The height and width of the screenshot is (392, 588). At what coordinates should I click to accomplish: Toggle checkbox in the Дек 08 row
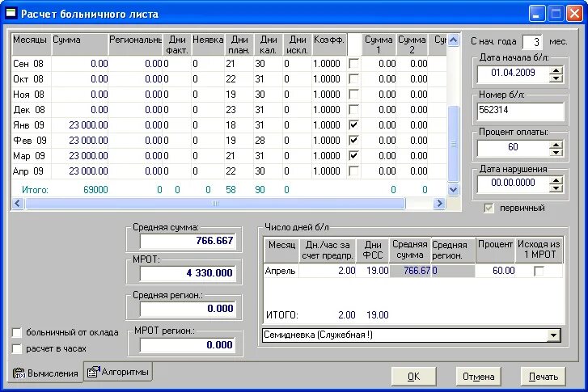point(353,110)
